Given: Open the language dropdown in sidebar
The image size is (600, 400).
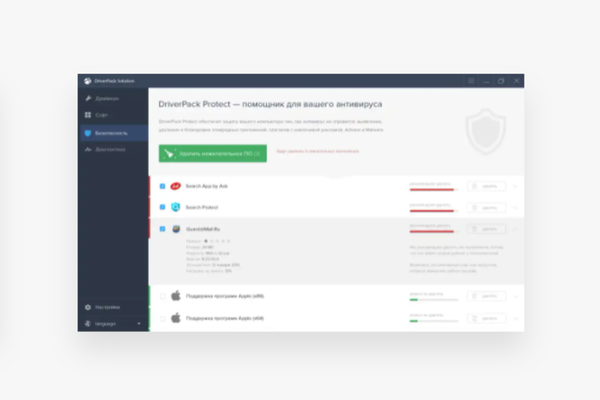Looking at the screenshot, I should pos(138,324).
